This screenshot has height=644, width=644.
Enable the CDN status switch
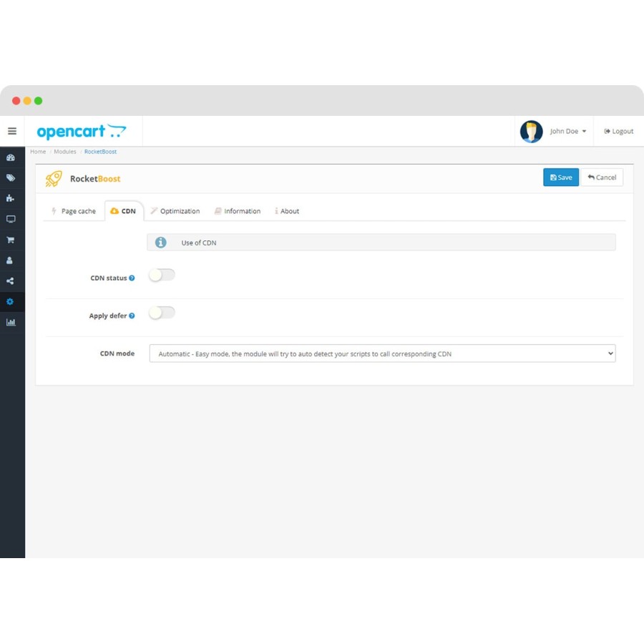coord(162,275)
